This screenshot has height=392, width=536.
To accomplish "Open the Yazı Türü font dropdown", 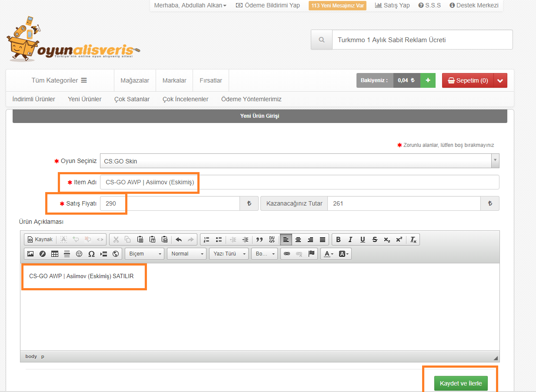I will [x=229, y=253].
